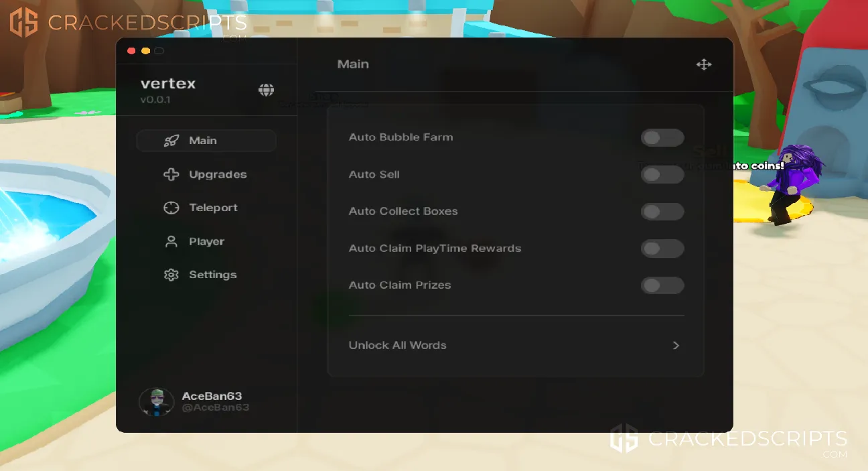This screenshot has height=471, width=868.
Task: Toggle the Auto Claim Prizes switch
Action: coord(662,285)
